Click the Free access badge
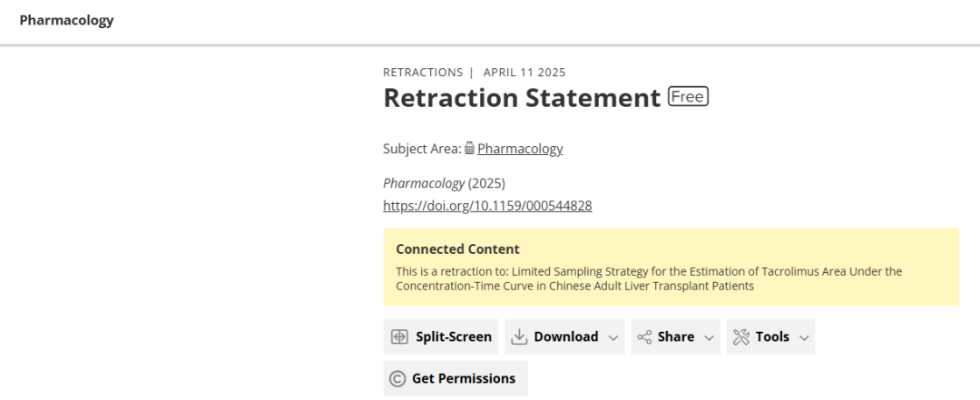 click(688, 97)
